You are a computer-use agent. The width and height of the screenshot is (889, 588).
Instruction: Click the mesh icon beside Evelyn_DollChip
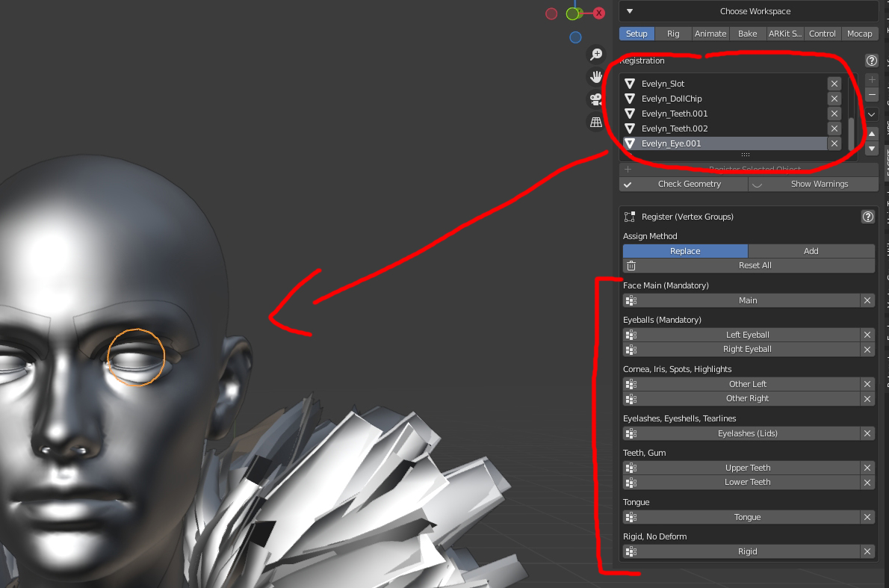click(631, 98)
